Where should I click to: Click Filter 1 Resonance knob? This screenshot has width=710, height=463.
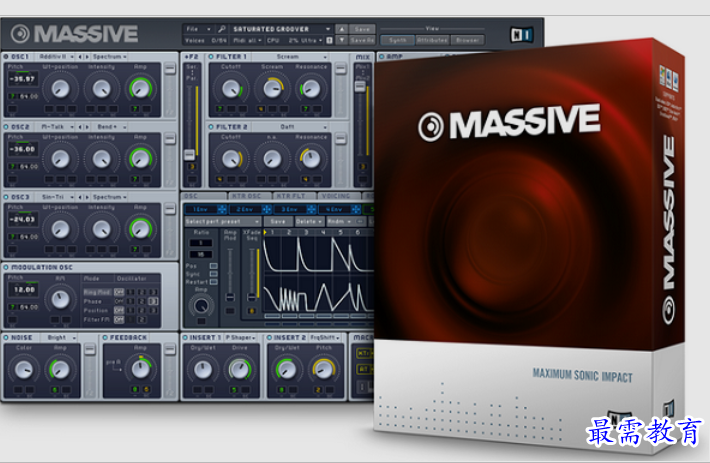pyautogui.click(x=311, y=89)
